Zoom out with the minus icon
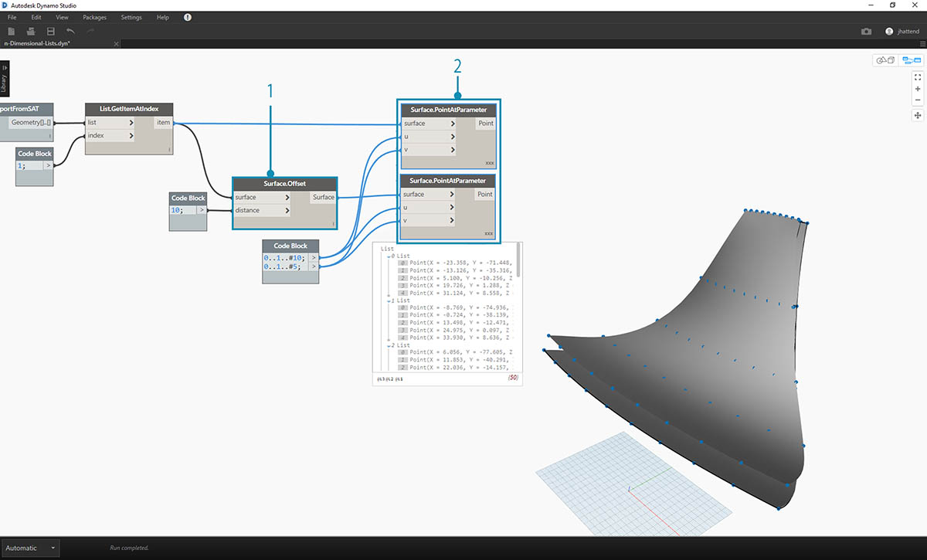The image size is (927, 560). coord(918,100)
